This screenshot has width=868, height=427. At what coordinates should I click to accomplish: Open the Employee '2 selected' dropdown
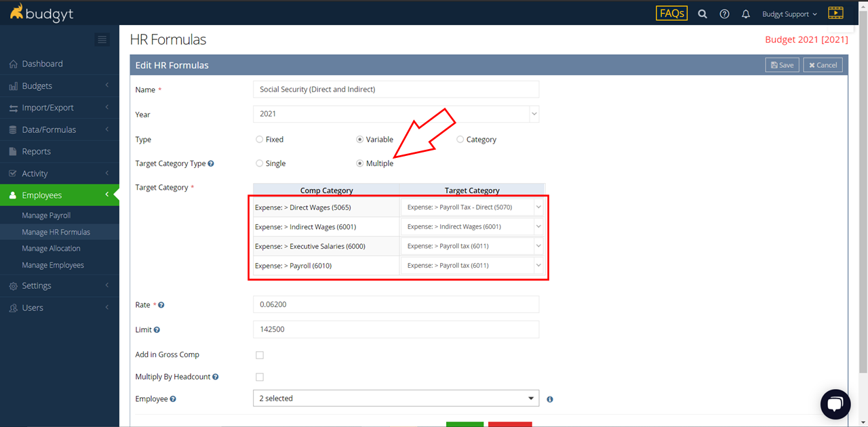point(396,399)
